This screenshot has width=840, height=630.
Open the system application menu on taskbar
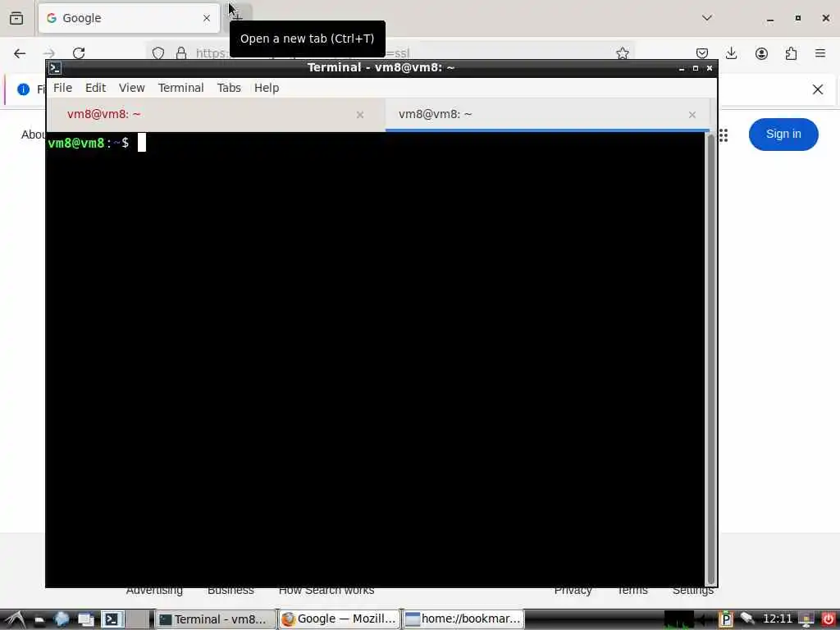pos(16,619)
